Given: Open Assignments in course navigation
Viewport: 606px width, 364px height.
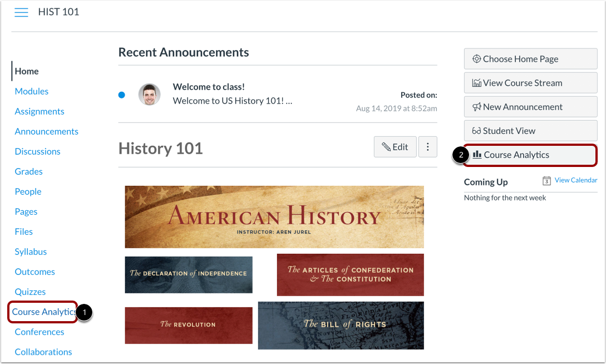Looking at the screenshot, I should point(40,111).
